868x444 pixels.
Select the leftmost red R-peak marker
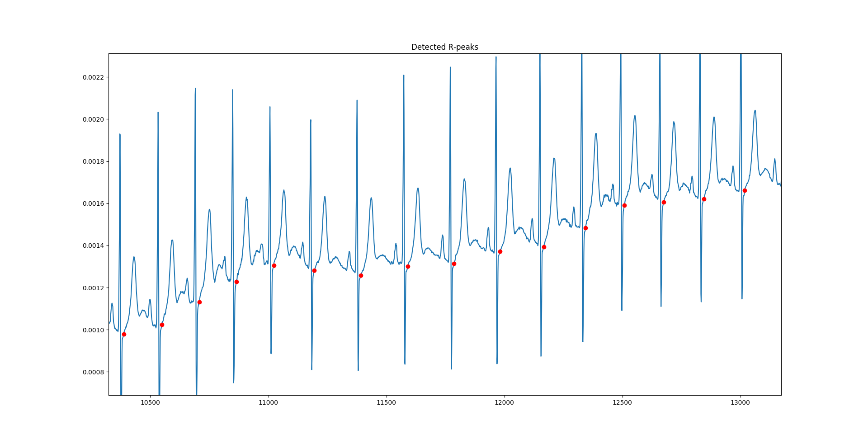pos(124,334)
